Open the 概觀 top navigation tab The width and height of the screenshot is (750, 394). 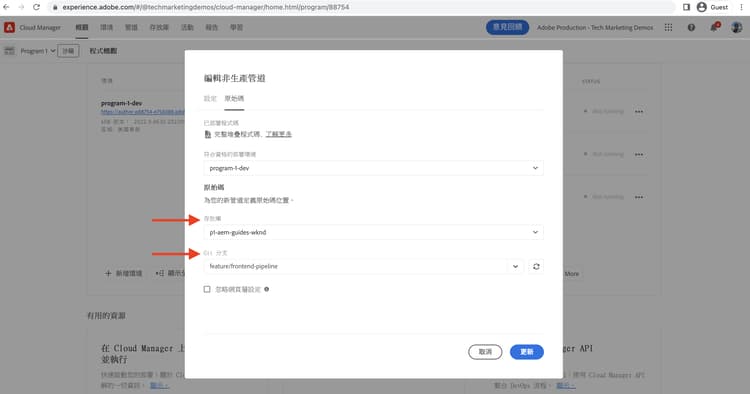pyautogui.click(x=82, y=27)
